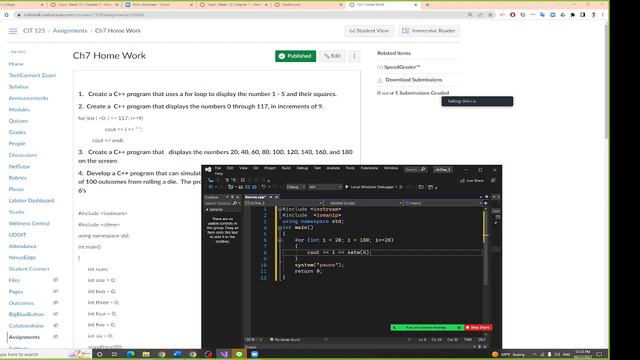Toggle hidden-eye icon beside Outcomes
This screenshot has width=640, height=360.
56,303
